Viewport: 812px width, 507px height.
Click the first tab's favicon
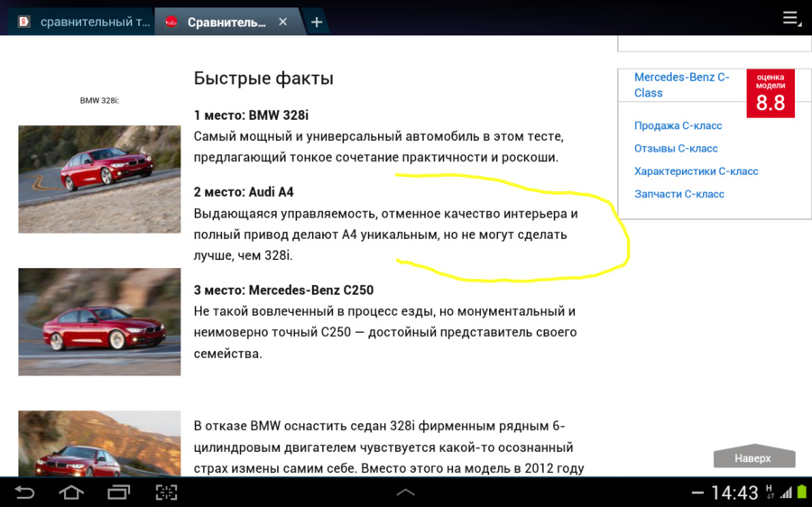23,22
